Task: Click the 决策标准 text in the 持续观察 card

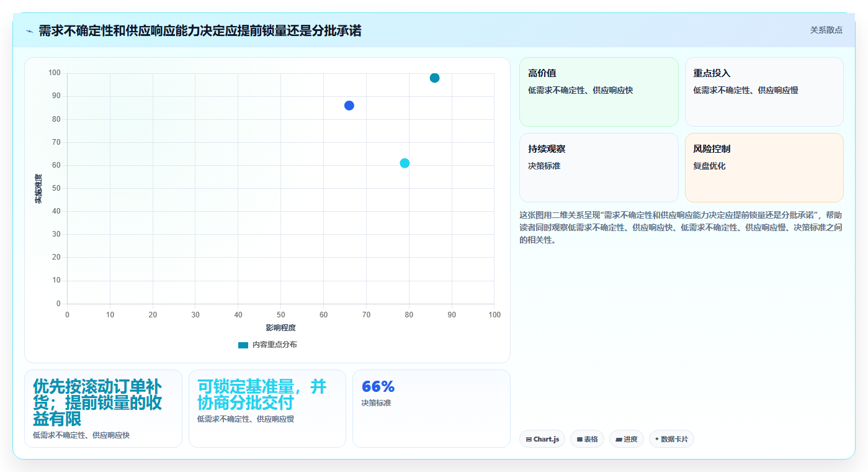Action: (544, 166)
